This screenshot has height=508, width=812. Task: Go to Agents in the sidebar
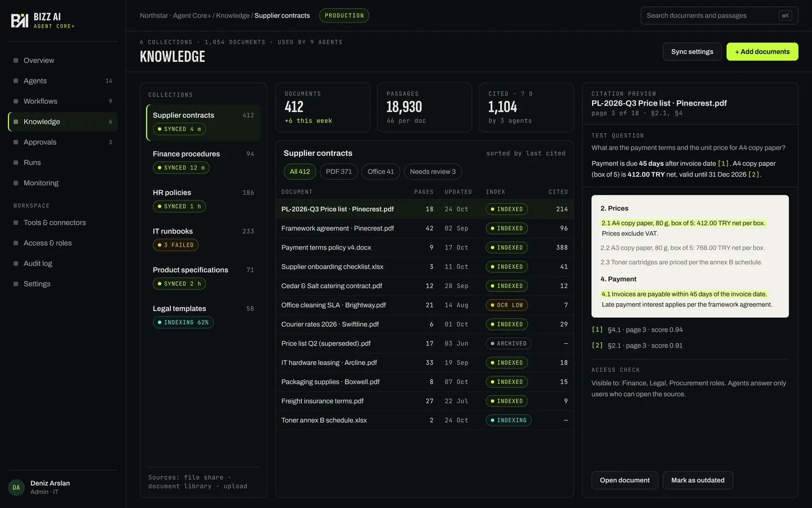click(63, 81)
